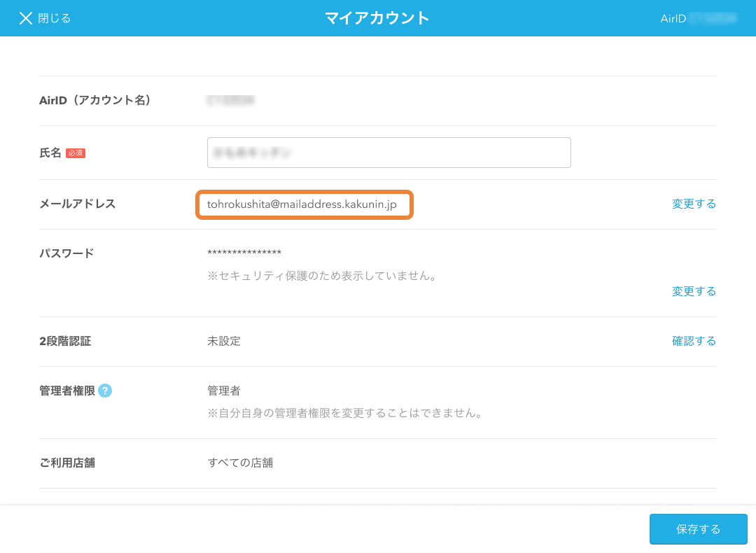
Task: Click the masked password asterisks
Action: [244, 253]
